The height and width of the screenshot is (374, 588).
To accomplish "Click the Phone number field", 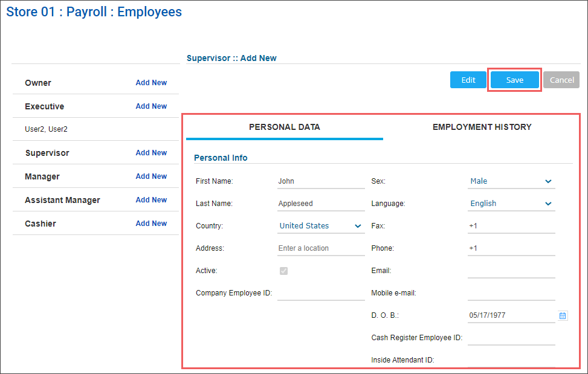I will 511,248.
